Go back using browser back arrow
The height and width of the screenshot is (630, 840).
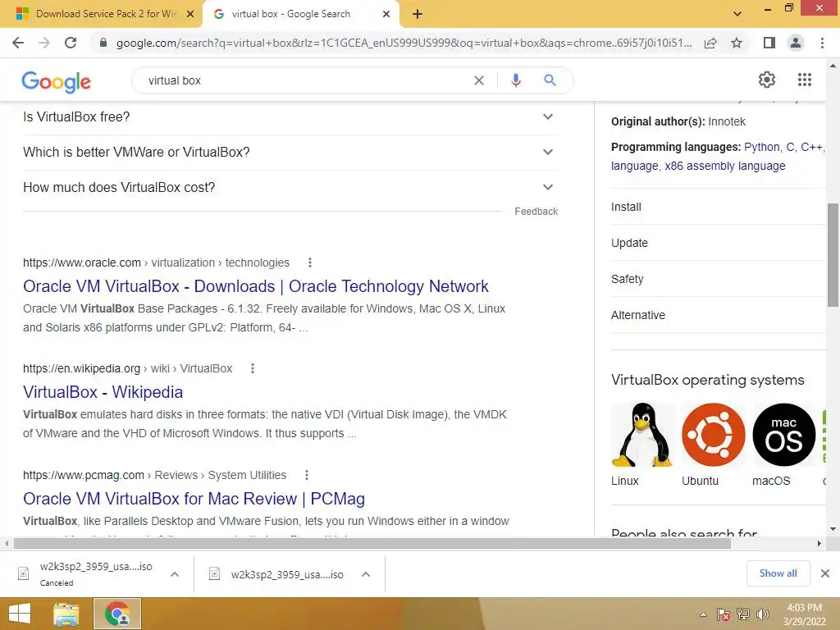click(18, 43)
